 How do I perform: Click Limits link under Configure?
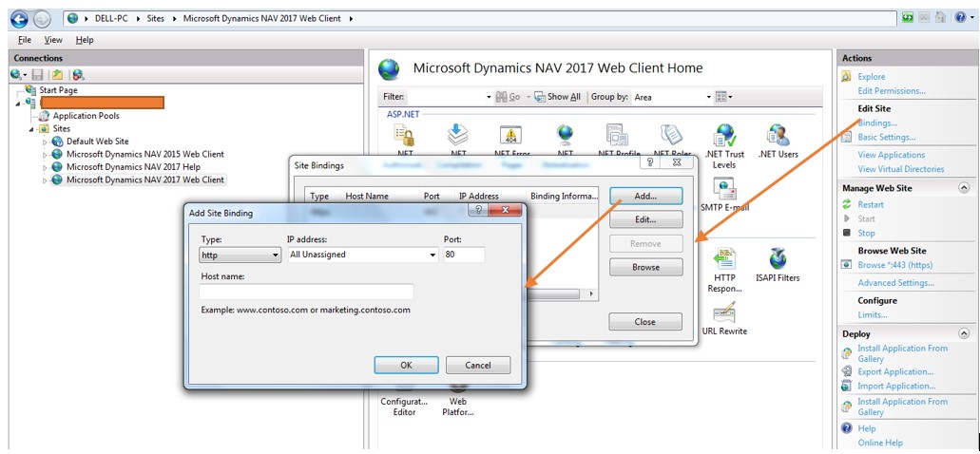[x=873, y=315]
